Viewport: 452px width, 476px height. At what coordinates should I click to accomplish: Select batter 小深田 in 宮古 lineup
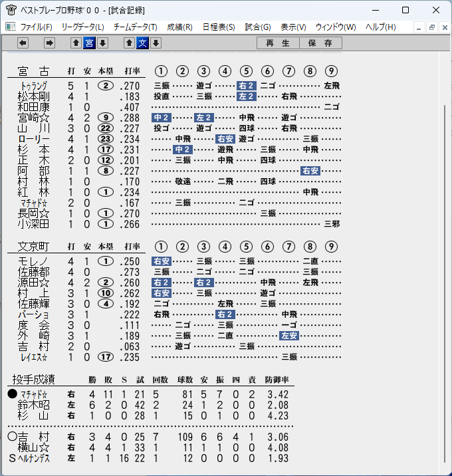[33, 224]
